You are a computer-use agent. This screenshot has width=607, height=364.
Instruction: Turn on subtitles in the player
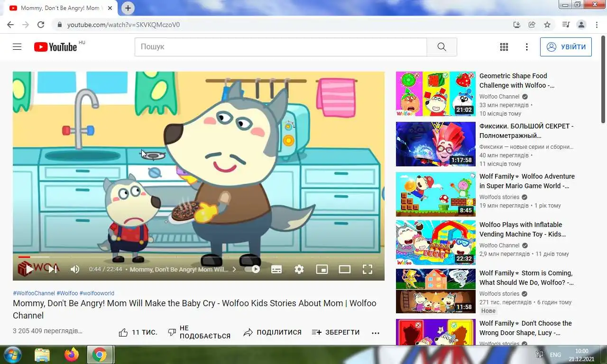point(276,269)
